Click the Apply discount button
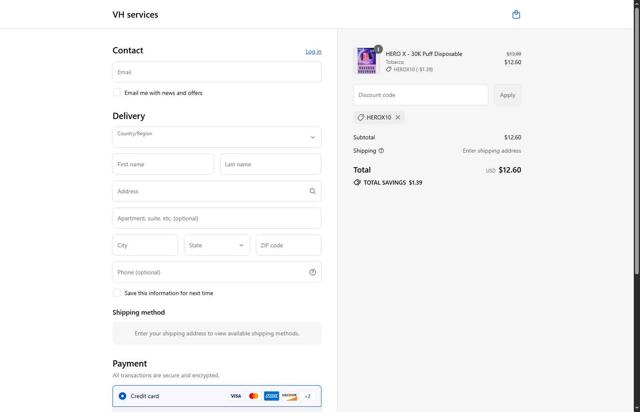The image size is (640, 412). [x=507, y=95]
